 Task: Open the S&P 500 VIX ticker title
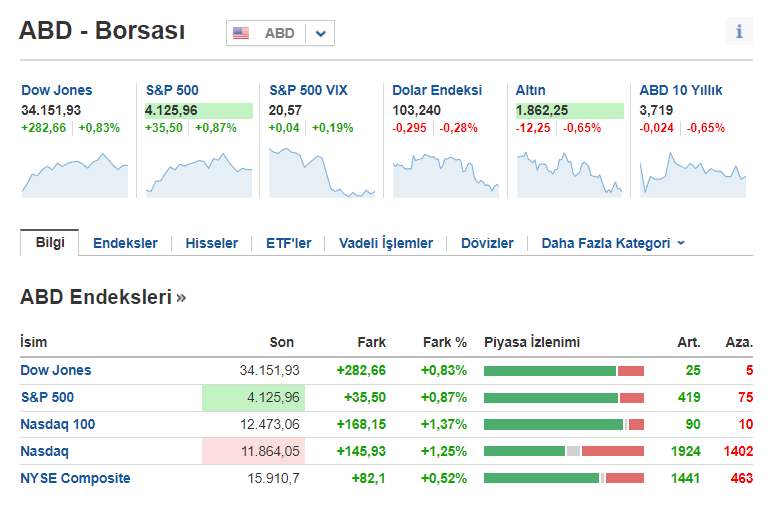pos(308,90)
